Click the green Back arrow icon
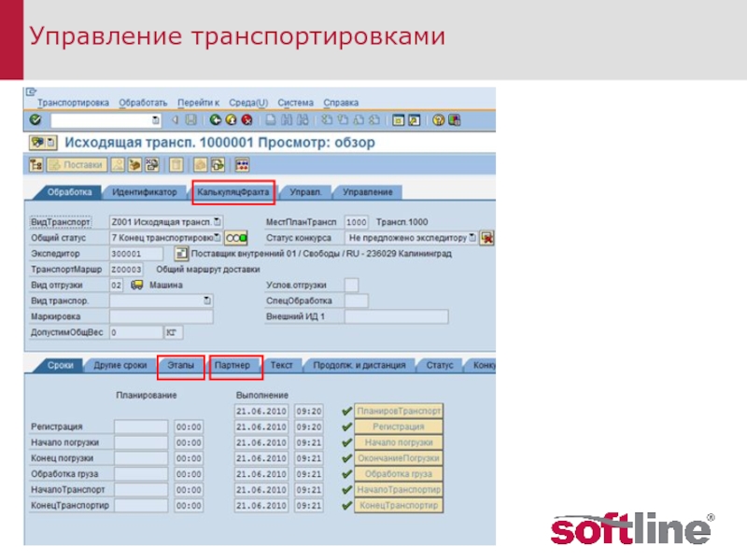747x560 pixels. [x=216, y=120]
